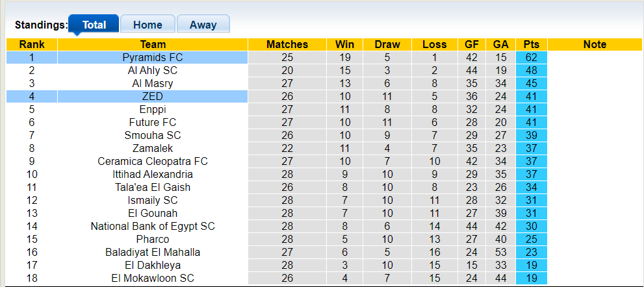644x287 pixels.
Task: Select the ZED team row
Action: pyautogui.click(x=153, y=96)
